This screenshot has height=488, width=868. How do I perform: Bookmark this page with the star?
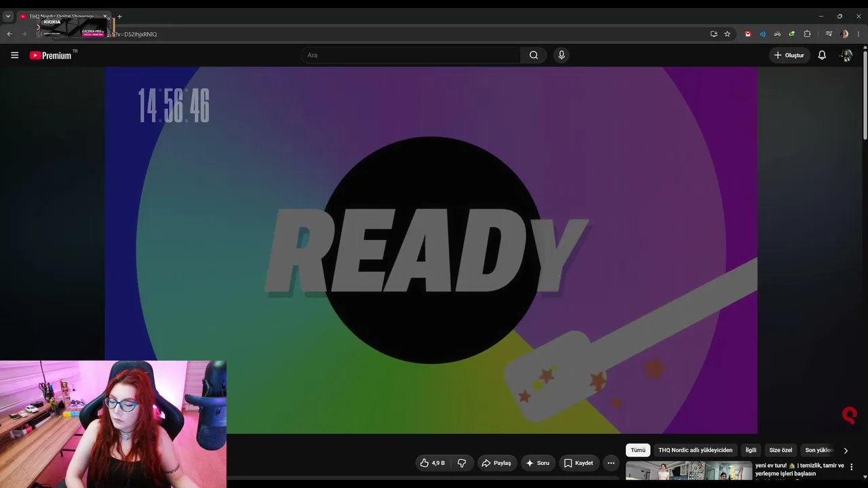pyautogui.click(x=727, y=34)
